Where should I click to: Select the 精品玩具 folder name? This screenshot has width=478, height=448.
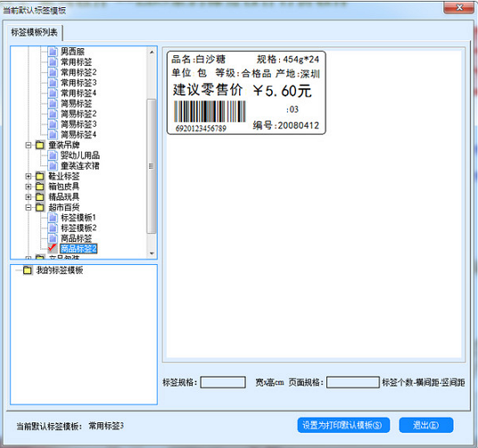63,196
